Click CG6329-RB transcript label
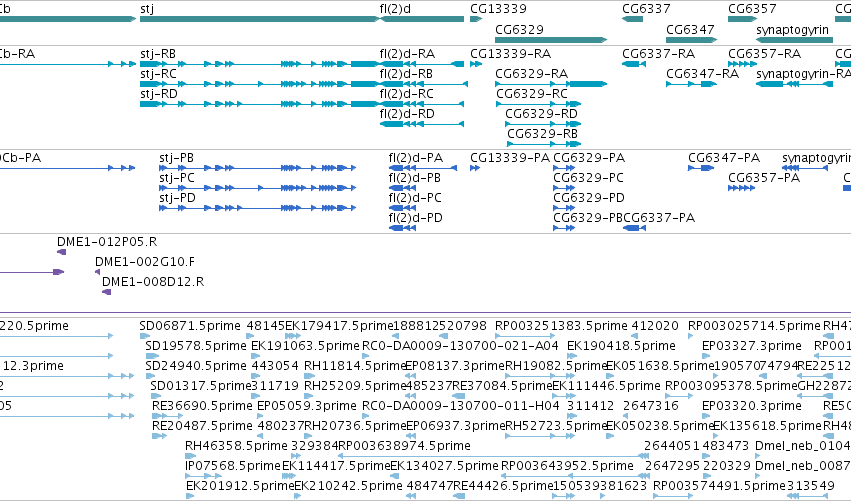The height and width of the screenshot is (501, 851). 542,134
